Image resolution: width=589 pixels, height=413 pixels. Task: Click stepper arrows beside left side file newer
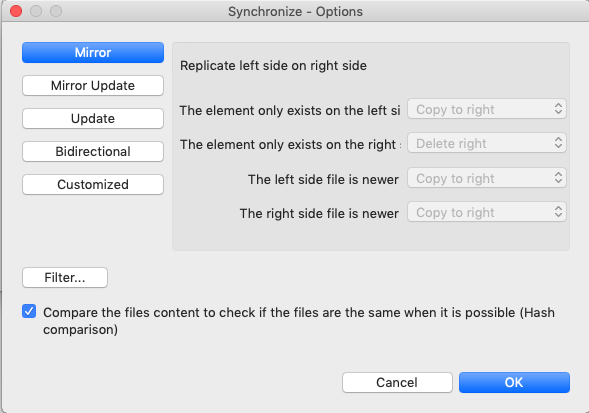[x=558, y=178]
